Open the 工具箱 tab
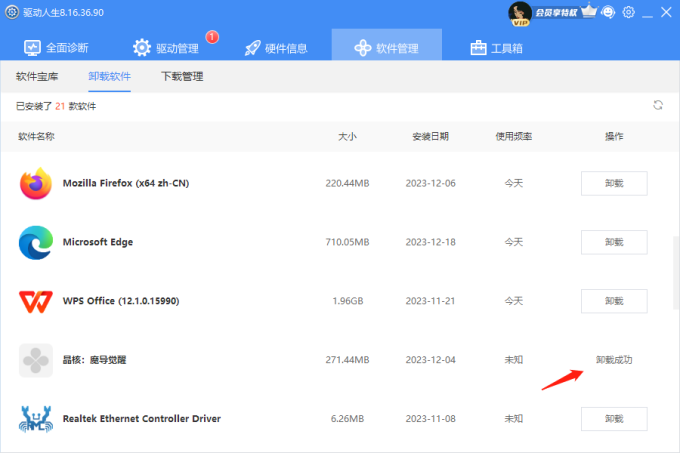The height and width of the screenshot is (453, 680). point(495,47)
